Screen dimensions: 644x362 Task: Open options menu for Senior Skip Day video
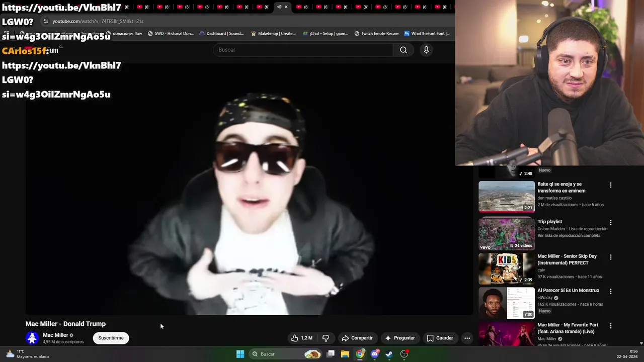[611, 257]
